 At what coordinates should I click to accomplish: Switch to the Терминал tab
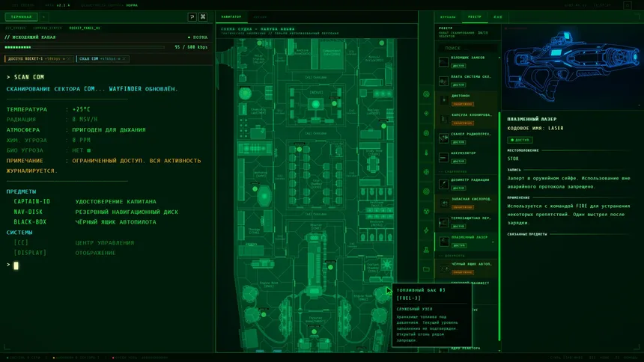22,16
